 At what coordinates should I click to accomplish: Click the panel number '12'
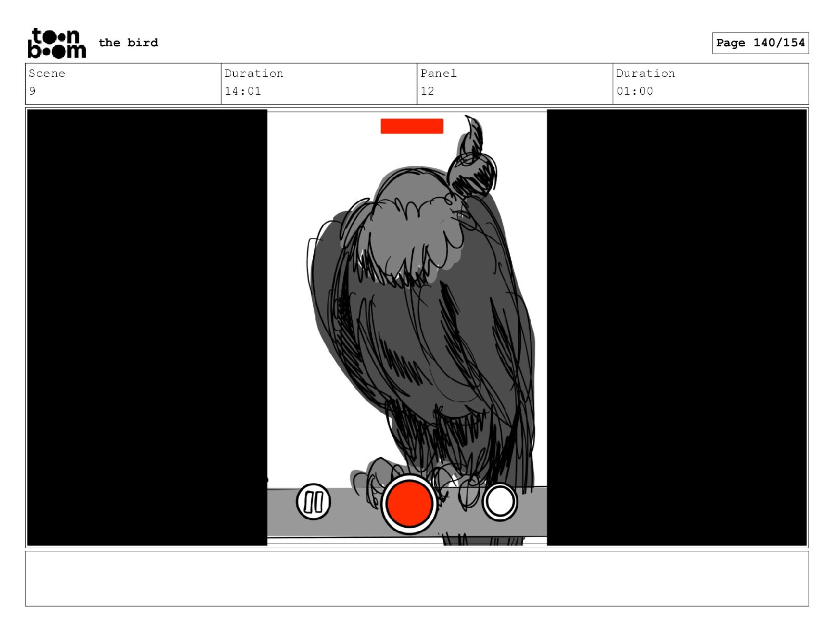[x=428, y=91]
